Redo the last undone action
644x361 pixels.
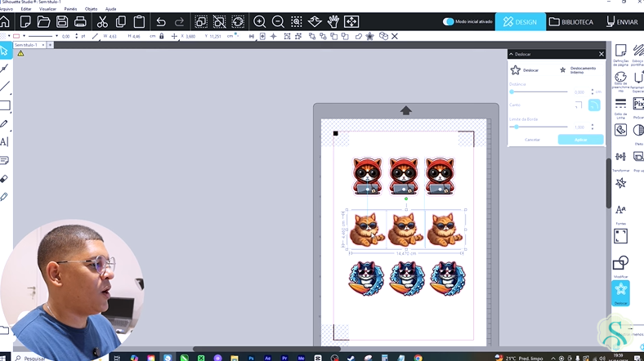pyautogui.click(x=179, y=21)
